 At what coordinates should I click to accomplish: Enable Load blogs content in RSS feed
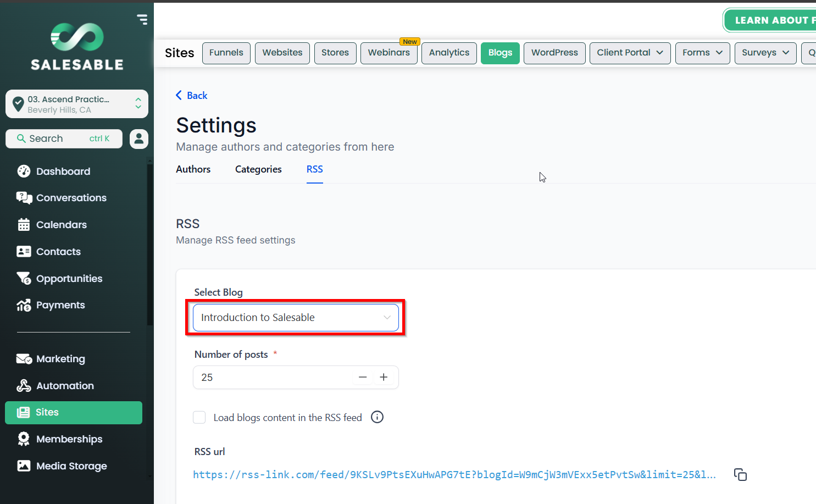199,418
